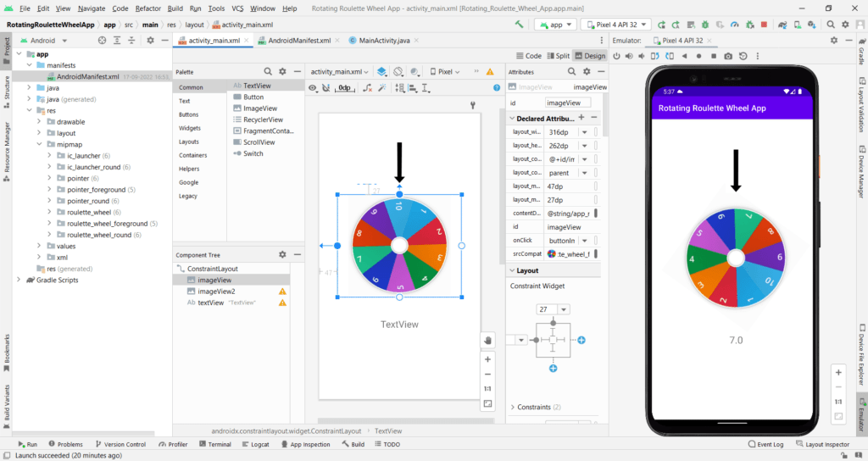Viewport: 868px width, 461px height.
Task: Select the Buttons palette category
Action: [x=189, y=114]
